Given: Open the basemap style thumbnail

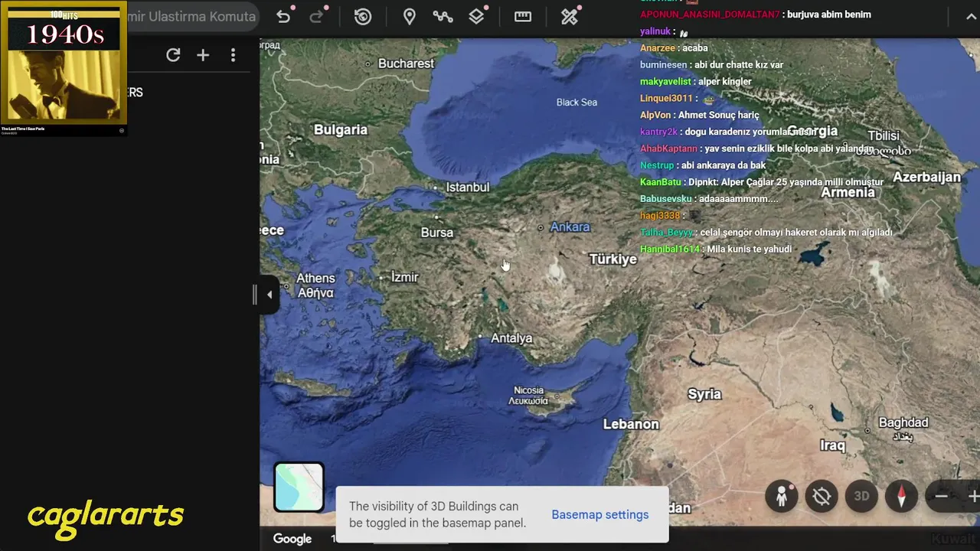Looking at the screenshot, I should pyautogui.click(x=299, y=487).
